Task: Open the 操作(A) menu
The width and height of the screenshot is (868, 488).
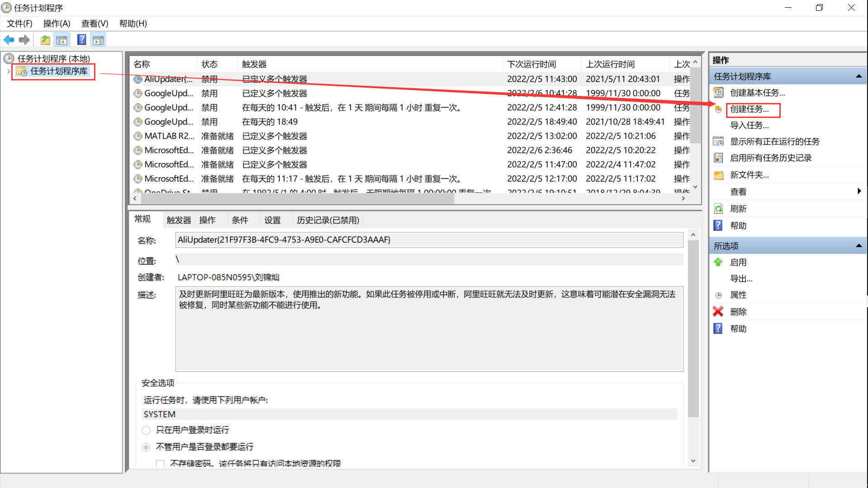Action: pyautogui.click(x=57, y=23)
